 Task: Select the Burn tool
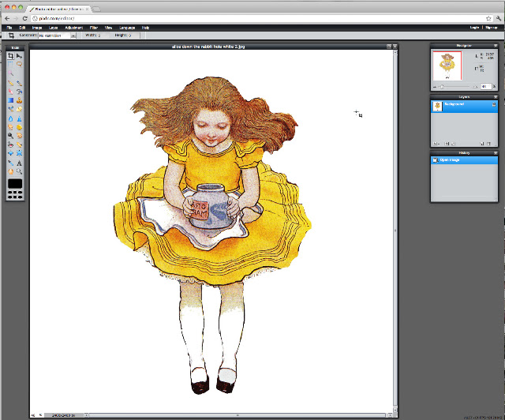point(19,136)
